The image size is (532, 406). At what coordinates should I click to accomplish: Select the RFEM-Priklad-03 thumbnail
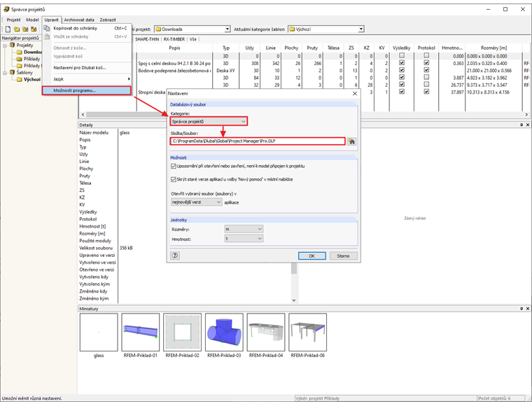tap(224, 332)
